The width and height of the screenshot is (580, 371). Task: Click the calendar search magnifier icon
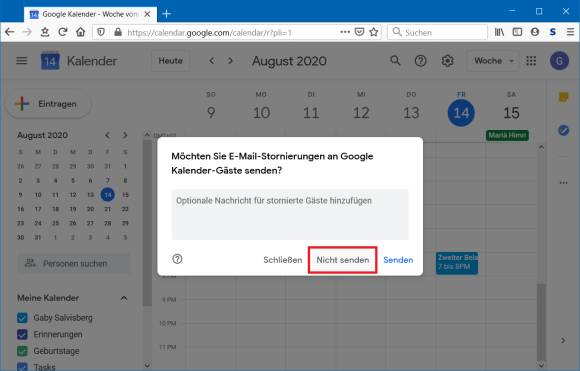(x=395, y=60)
